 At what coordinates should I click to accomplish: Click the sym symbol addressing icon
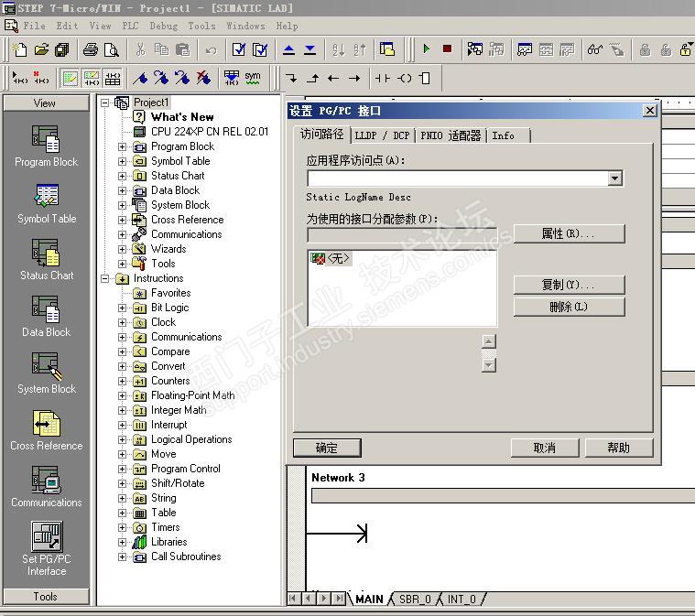(253, 78)
